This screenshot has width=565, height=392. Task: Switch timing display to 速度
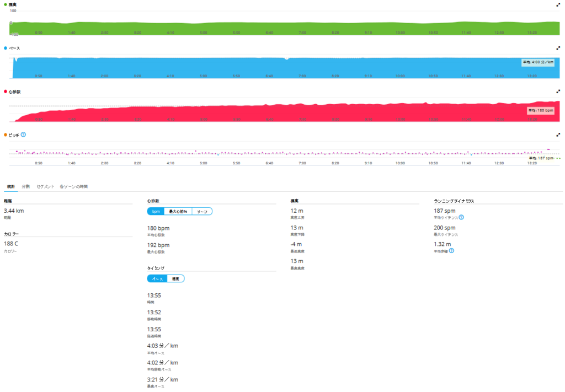[x=175, y=278]
